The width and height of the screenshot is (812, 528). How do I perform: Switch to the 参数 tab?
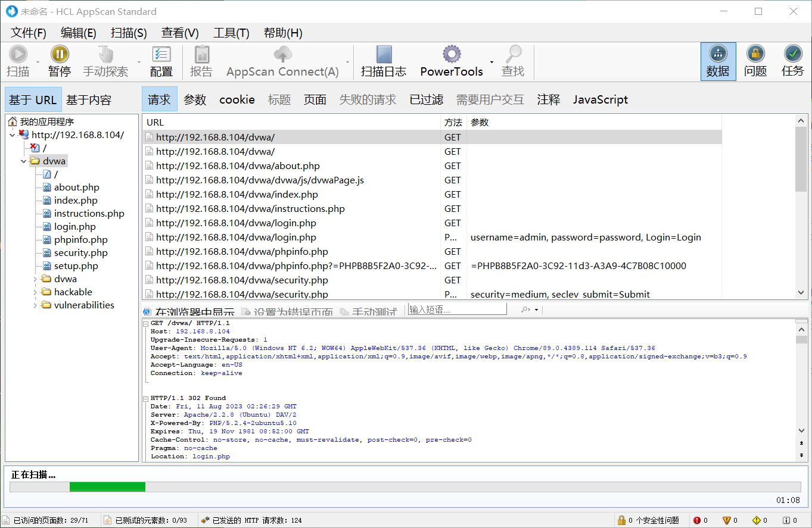(x=195, y=99)
